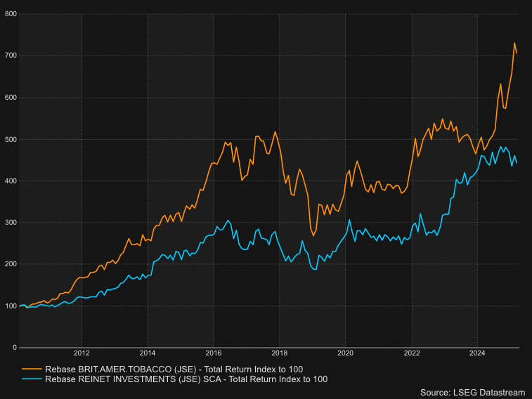Click the 2024 x-axis label
The image size is (532, 399).
point(477,353)
